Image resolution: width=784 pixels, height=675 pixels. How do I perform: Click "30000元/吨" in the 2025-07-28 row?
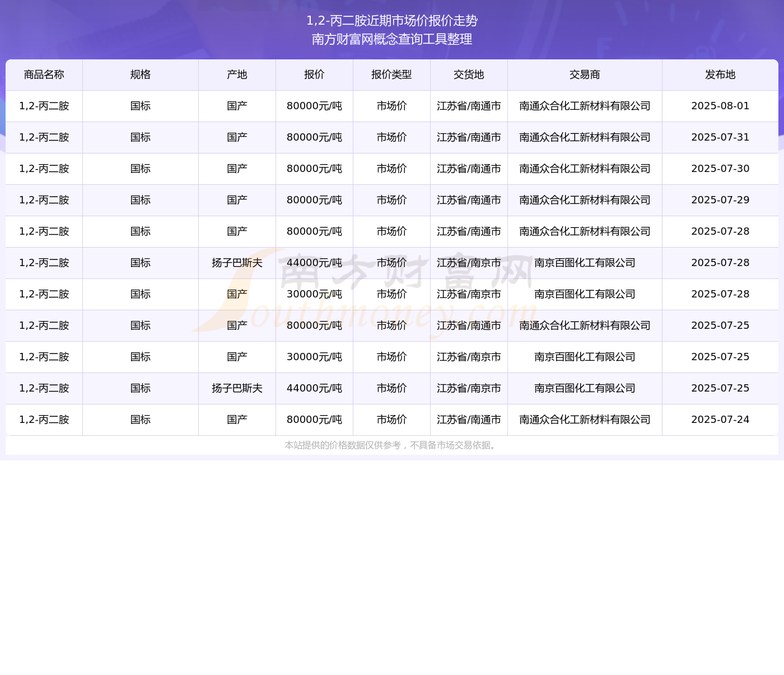(x=315, y=294)
